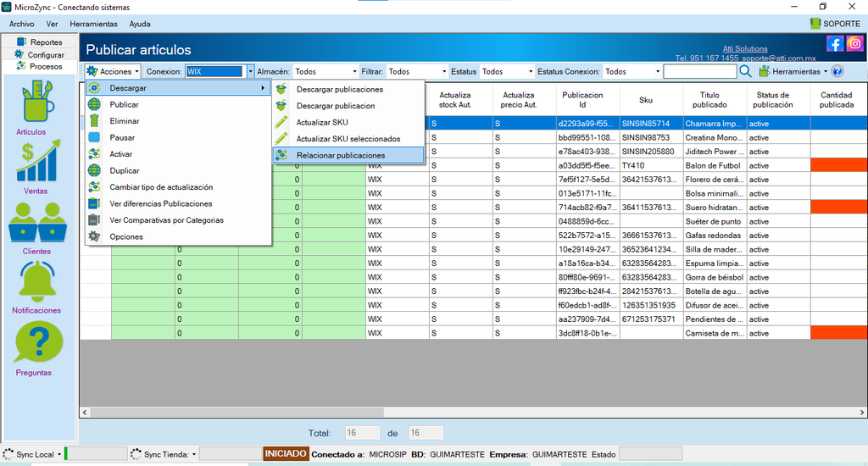Open the Ventas chart icon

(x=37, y=162)
